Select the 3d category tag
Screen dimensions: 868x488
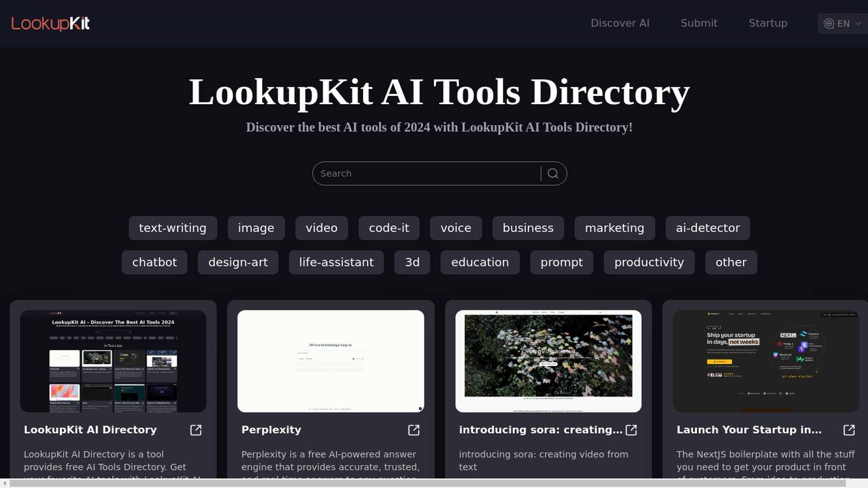click(412, 263)
